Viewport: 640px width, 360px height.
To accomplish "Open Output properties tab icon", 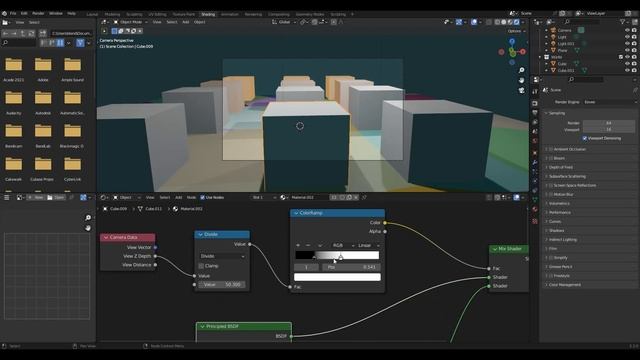I will (x=535, y=113).
